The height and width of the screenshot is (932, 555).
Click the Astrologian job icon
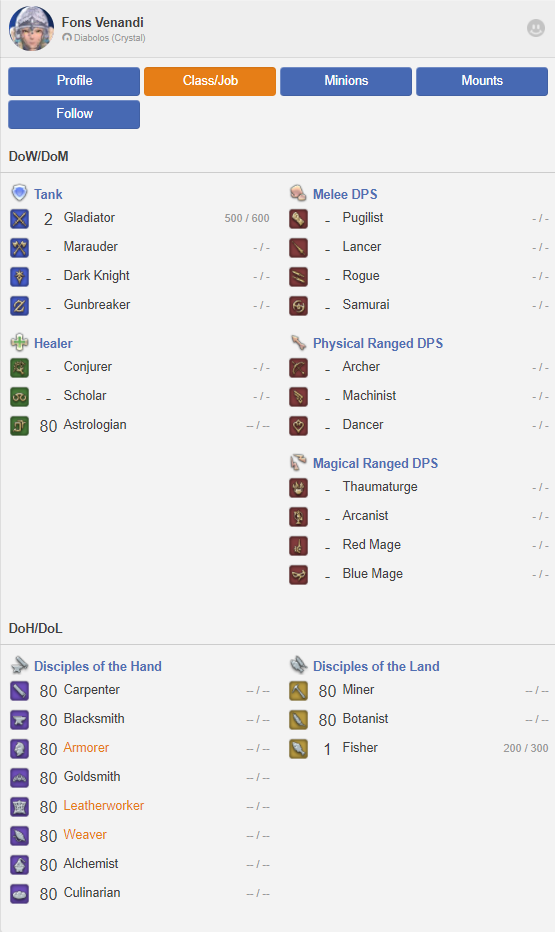(20, 426)
